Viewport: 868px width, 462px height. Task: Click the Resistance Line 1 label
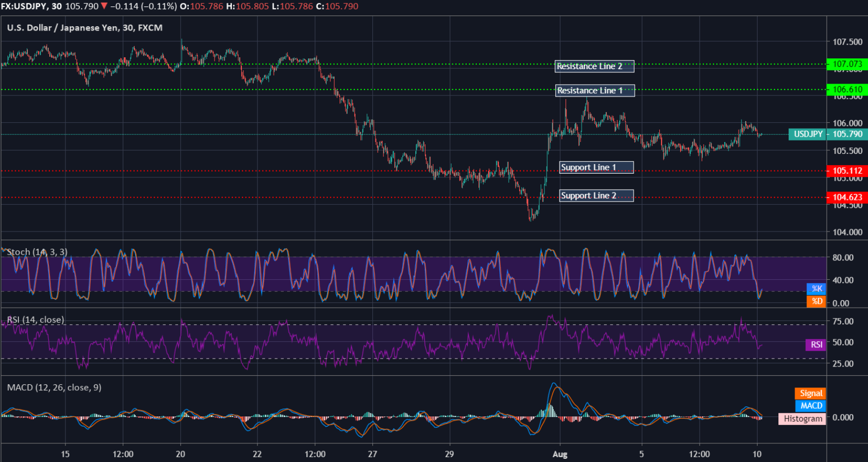tap(595, 91)
